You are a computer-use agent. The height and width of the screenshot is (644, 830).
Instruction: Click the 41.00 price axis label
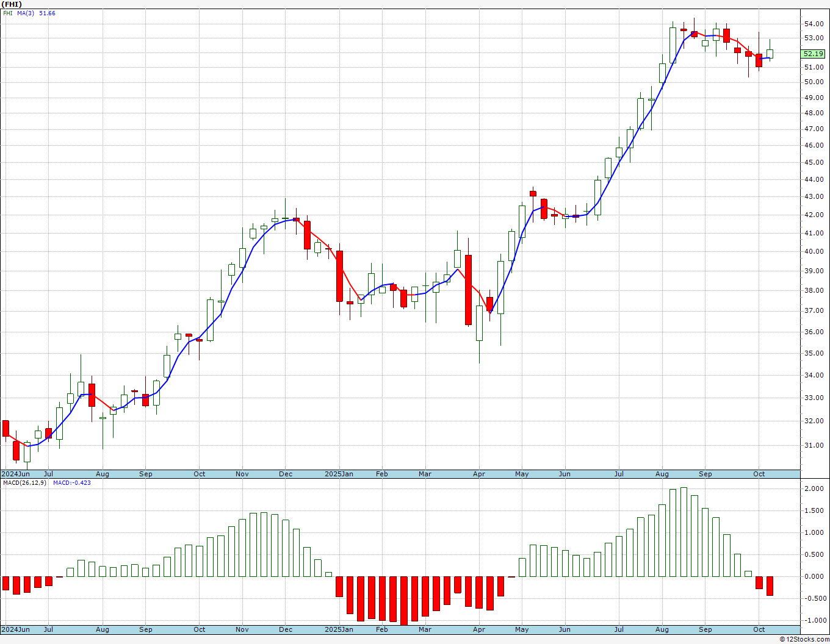814,233
